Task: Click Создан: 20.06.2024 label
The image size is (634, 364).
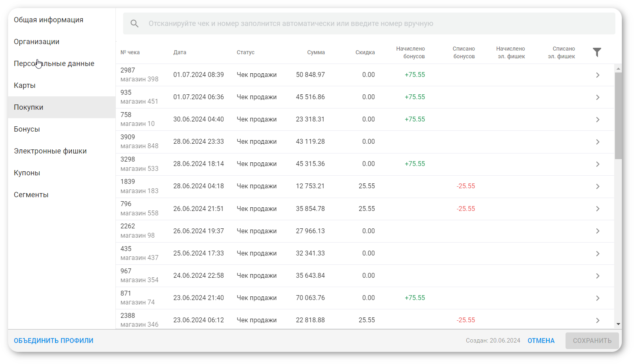Action: (493, 341)
